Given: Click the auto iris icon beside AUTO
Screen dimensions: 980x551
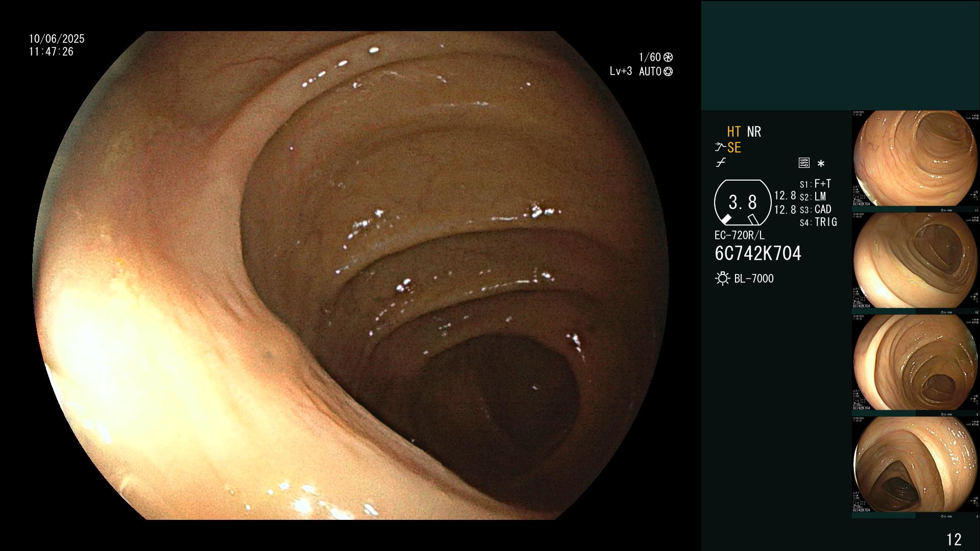Looking at the screenshot, I should point(668,71).
